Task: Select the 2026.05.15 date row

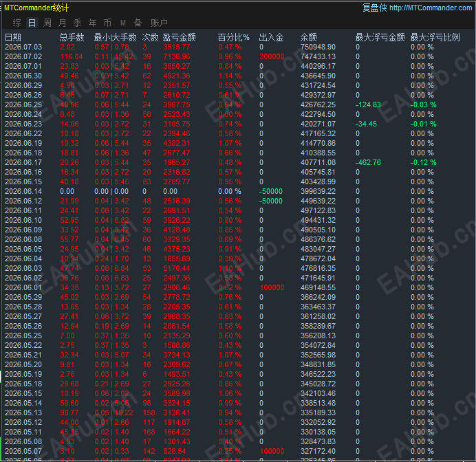Action: 23,393
